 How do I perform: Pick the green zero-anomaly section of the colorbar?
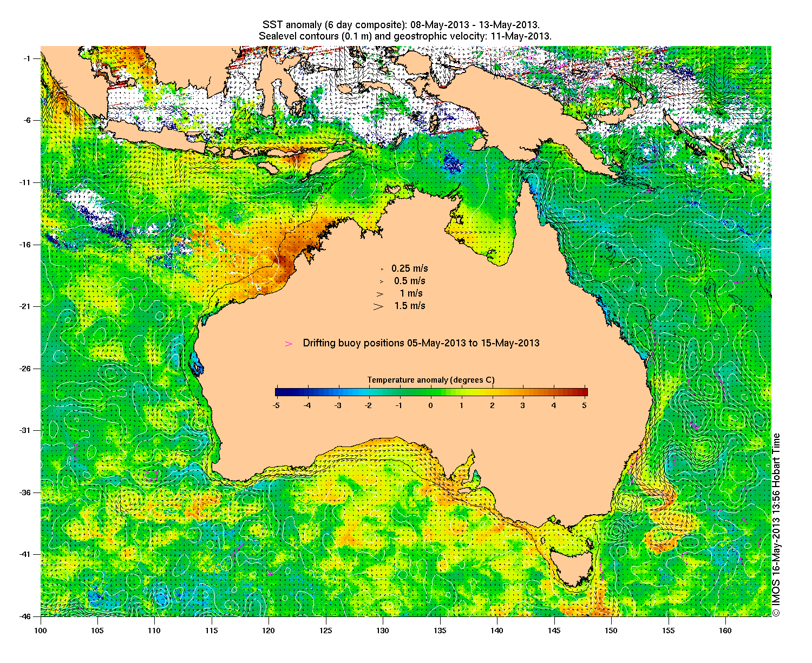tap(431, 392)
